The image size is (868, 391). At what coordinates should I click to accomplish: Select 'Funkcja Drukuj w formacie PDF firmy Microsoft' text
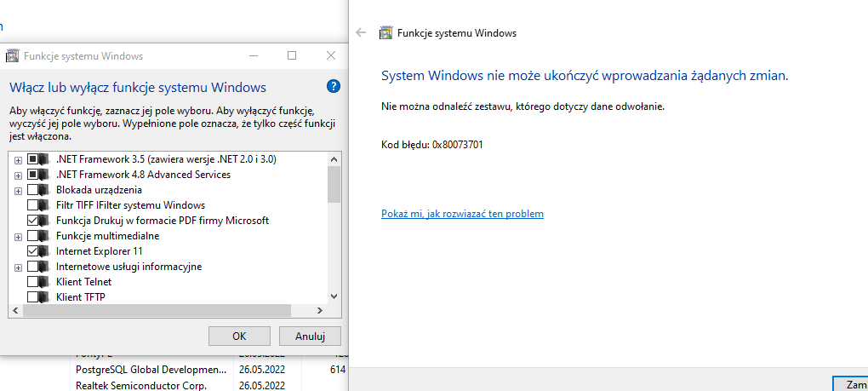point(163,221)
